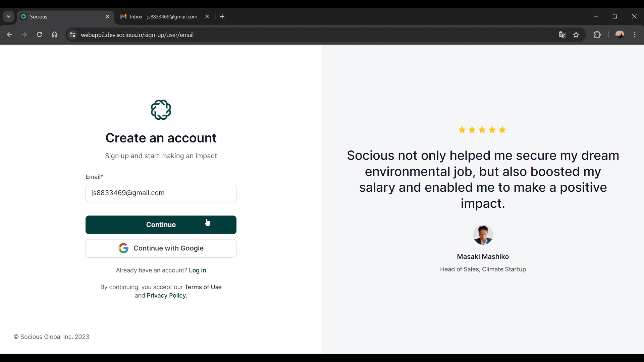Click the forward navigation arrow
Screen dimensions: 644x362
[24, 35]
